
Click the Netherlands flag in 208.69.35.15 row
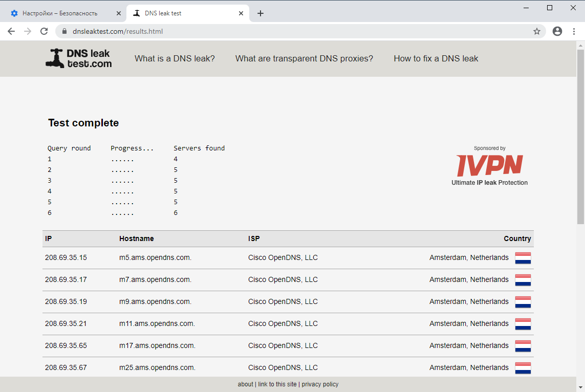(523, 258)
